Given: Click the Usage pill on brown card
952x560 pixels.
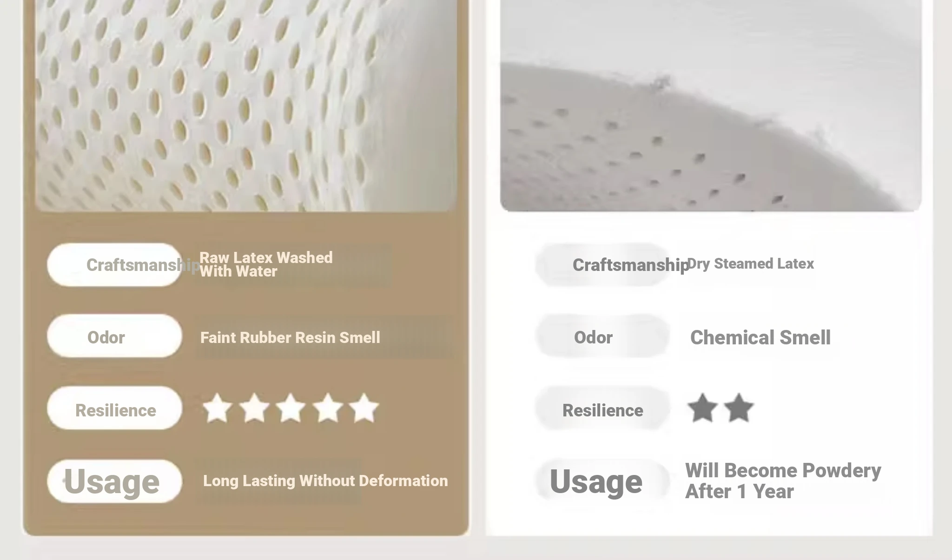Looking at the screenshot, I should pos(114,481).
